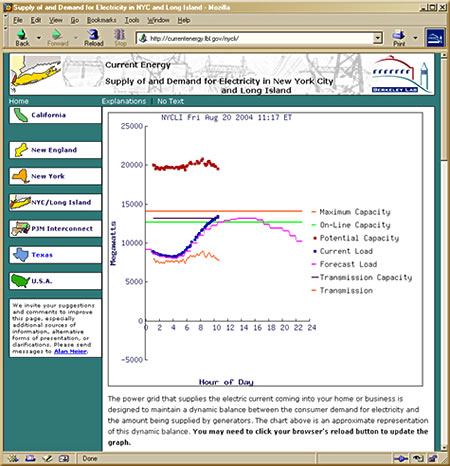Viewport: 450px width, 466px height.
Task: Click the Alan Meier email link
Action: (71, 351)
